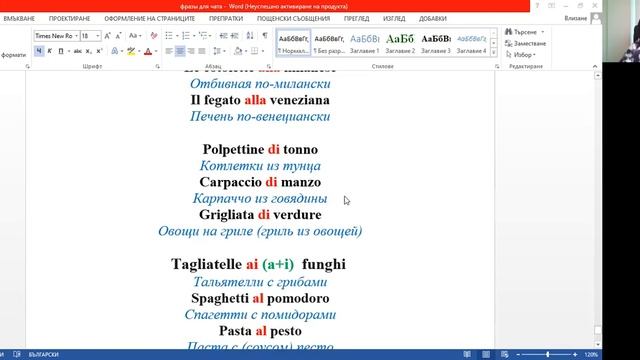This screenshot has height=360, width=640.
Task: Open the ИЗГЛЕД ribbon tab
Action: coord(394,19)
